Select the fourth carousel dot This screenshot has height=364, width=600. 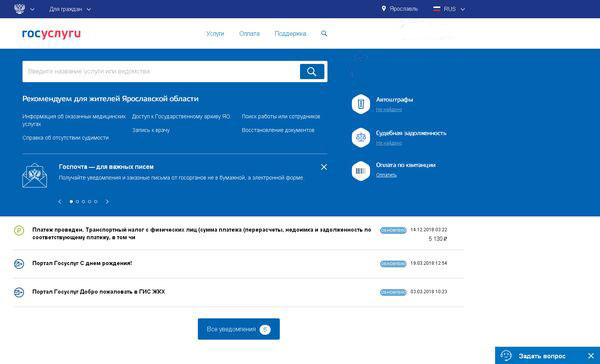pos(90,202)
